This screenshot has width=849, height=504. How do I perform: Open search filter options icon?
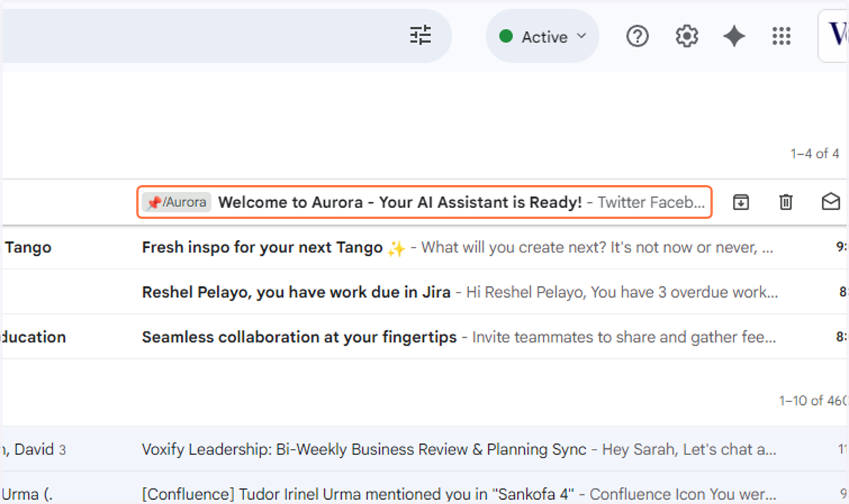(x=421, y=35)
